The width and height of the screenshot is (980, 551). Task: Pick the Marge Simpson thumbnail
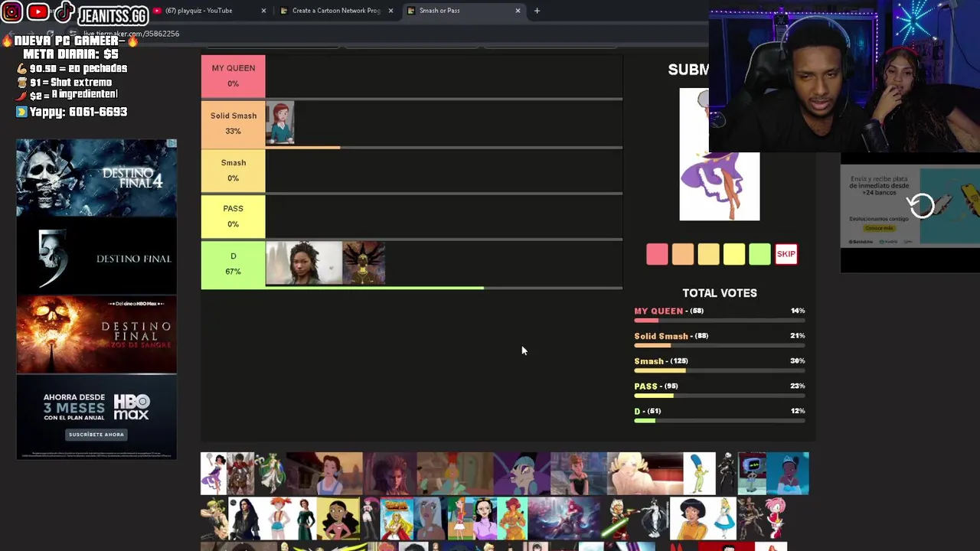point(700,473)
